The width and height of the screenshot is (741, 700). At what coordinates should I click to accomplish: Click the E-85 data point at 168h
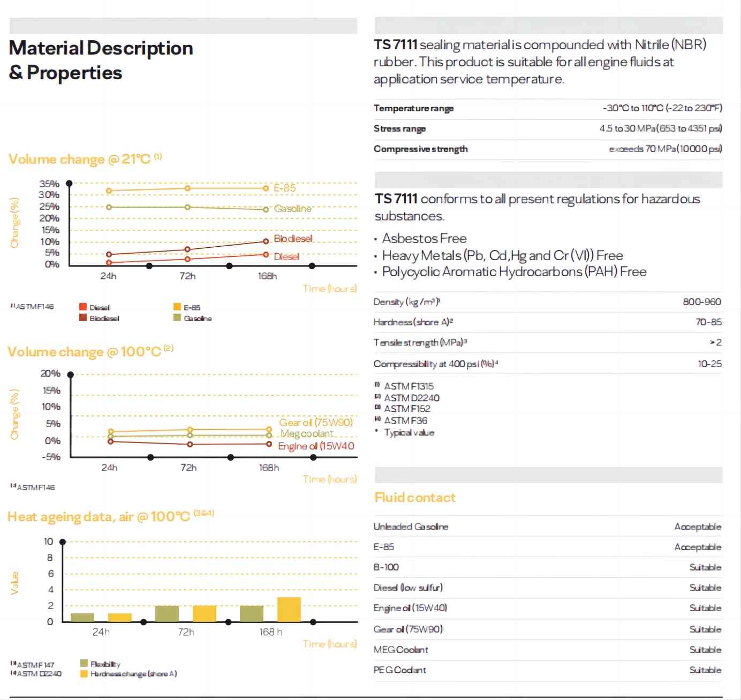coord(266,188)
